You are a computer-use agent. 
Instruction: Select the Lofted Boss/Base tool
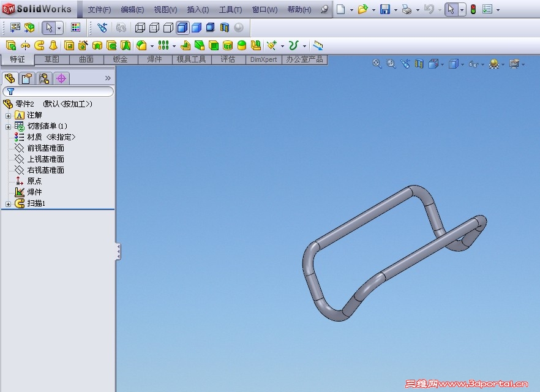[x=53, y=45]
